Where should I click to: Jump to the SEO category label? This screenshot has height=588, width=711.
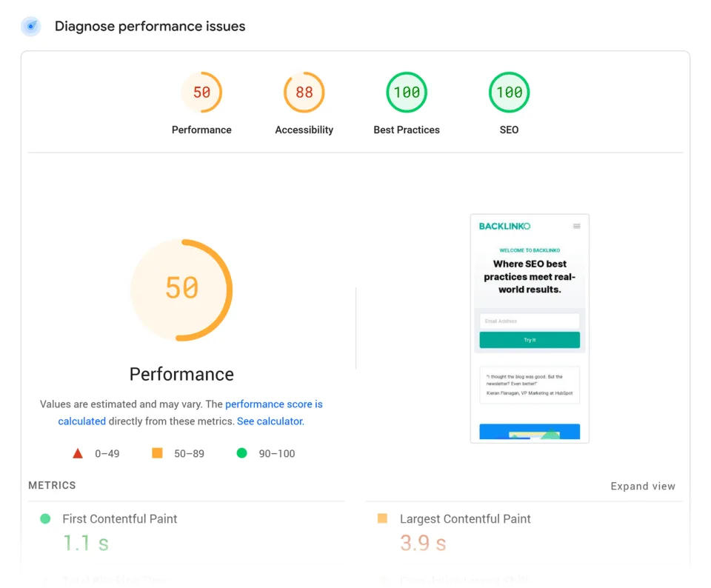[510, 130]
